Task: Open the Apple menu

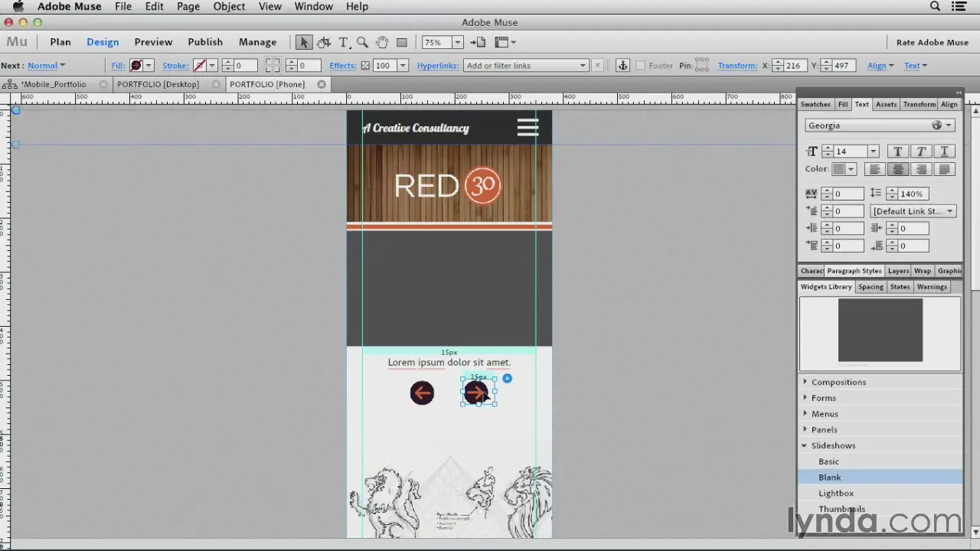Action: (x=18, y=6)
